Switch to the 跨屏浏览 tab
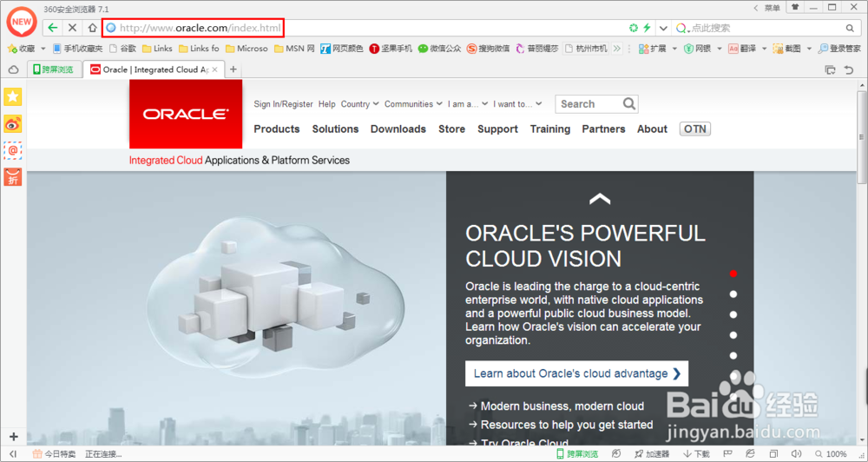The height and width of the screenshot is (462, 868). pyautogui.click(x=54, y=69)
